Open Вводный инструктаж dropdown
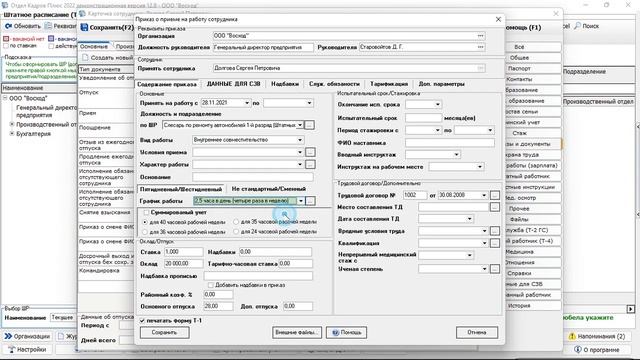 click(x=456, y=155)
